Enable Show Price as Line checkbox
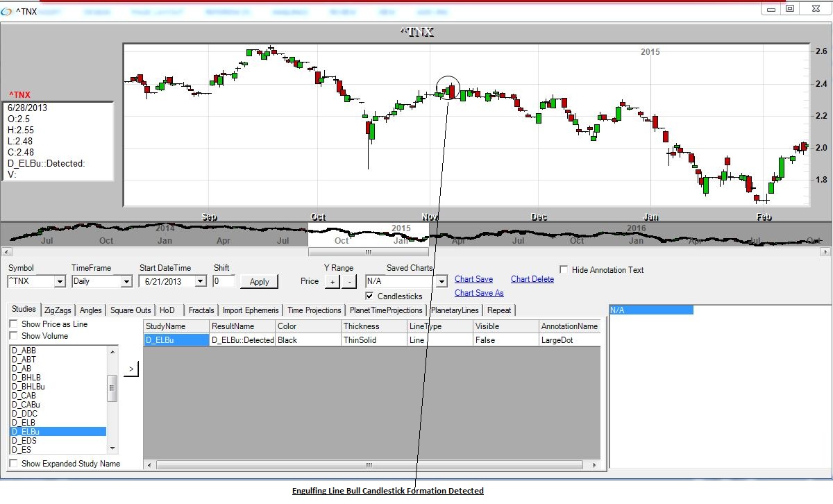The height and width of the screenshot is (504, 833). tap(14, 324)
